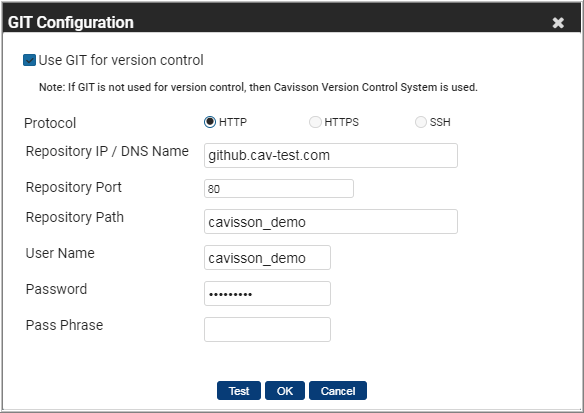This screenshot has height=413, width=584.
Task: Close the GIT Configuration dialog
Action: point(558,23)
